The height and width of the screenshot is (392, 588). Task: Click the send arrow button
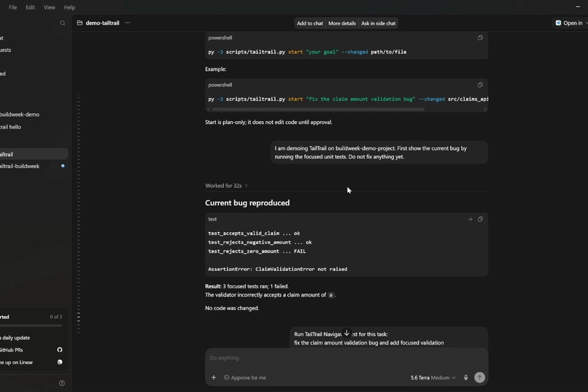479,377
